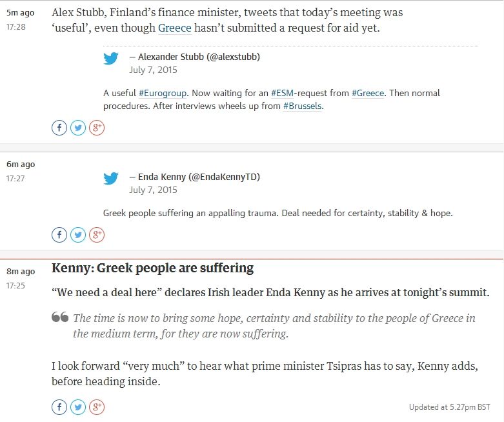Share Enda Kenny tweet post on Google Plus
This screenshot has height=422, width=504.
[97, 235]
